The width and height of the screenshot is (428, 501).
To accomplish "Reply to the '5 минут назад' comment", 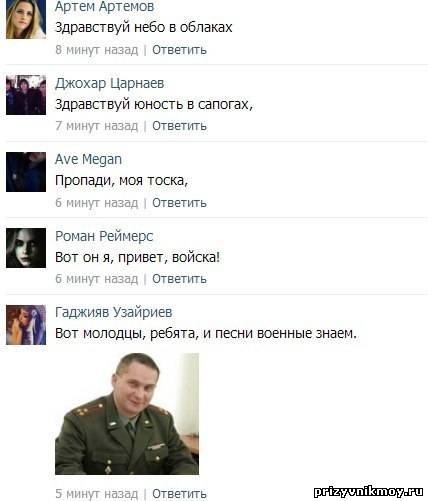I will coord(179,494).
